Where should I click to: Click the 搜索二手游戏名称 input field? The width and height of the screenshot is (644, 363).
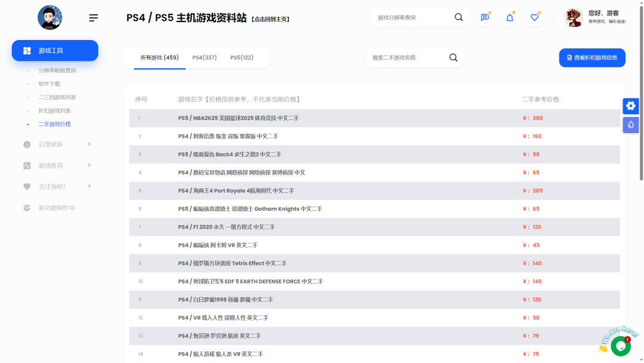click(407, 57)
